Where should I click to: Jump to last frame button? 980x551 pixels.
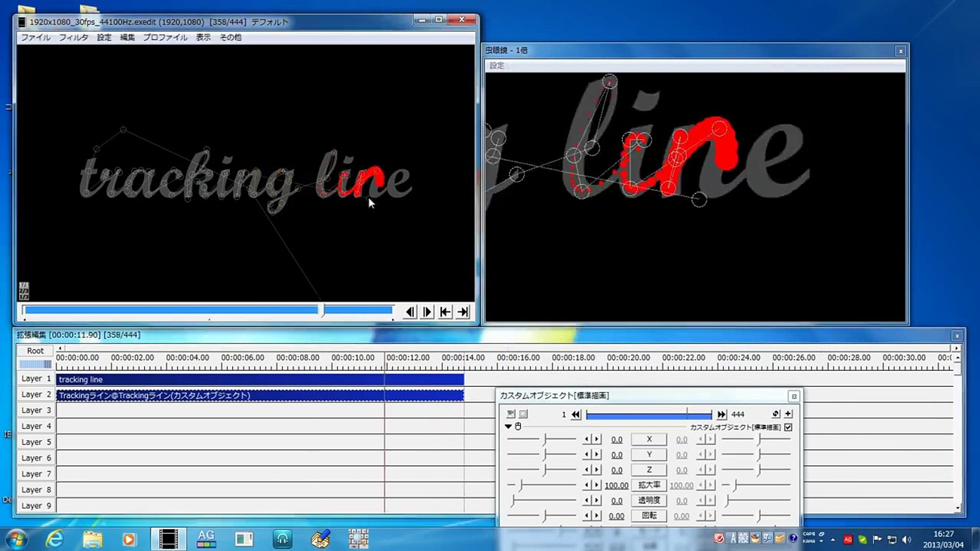coord(463,312)
